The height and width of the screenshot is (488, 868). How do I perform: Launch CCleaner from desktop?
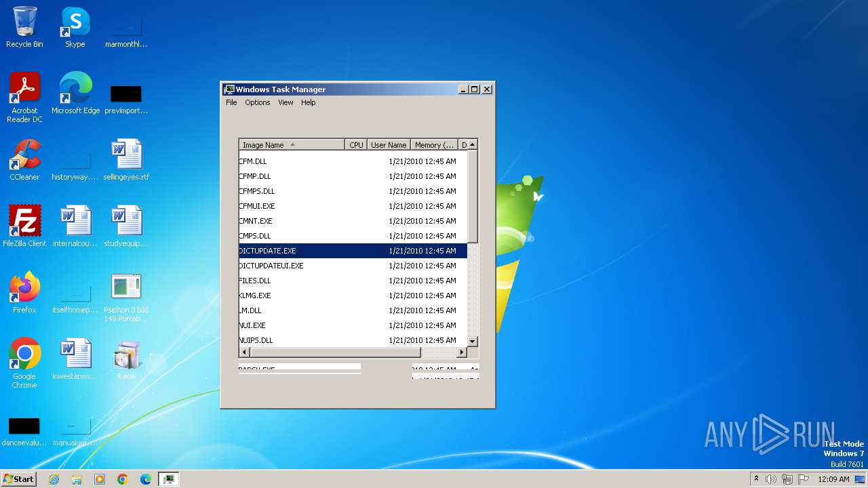(24, 160)
